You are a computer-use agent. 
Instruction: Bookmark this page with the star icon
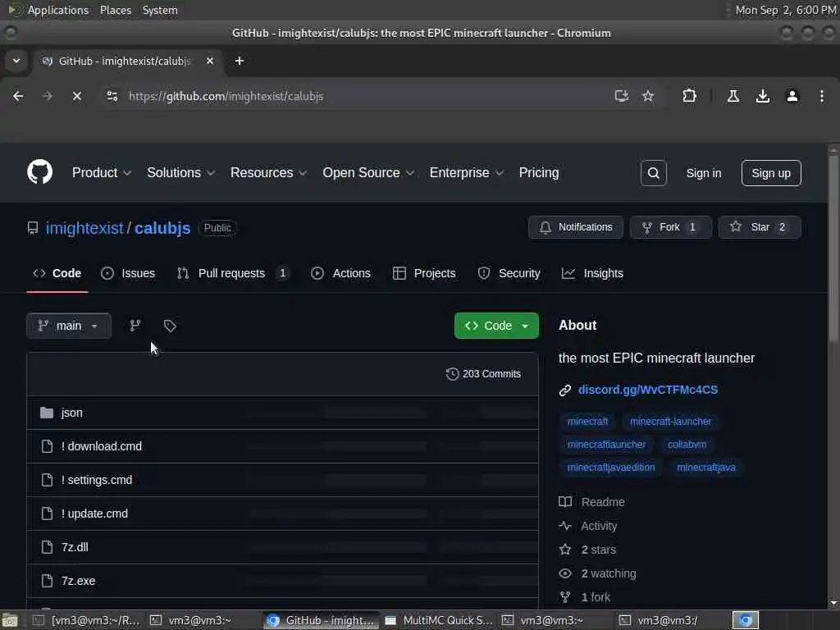click(648, 96)
